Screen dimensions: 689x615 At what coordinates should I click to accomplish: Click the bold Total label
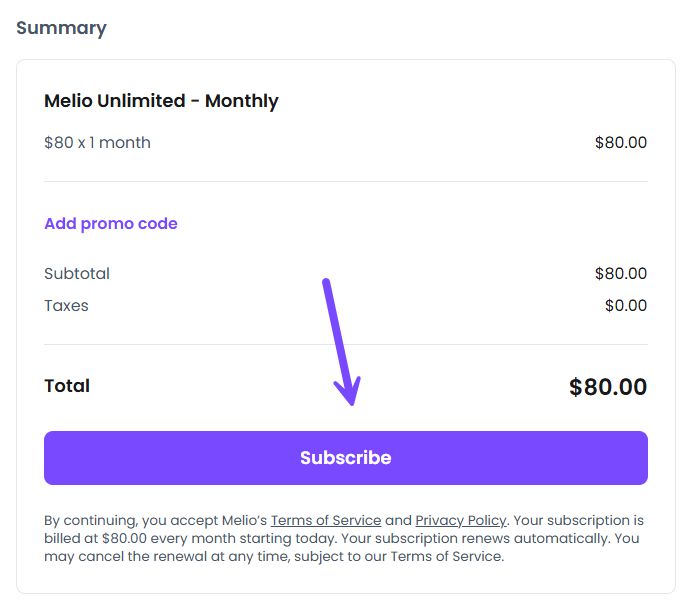tap(67, 386)
